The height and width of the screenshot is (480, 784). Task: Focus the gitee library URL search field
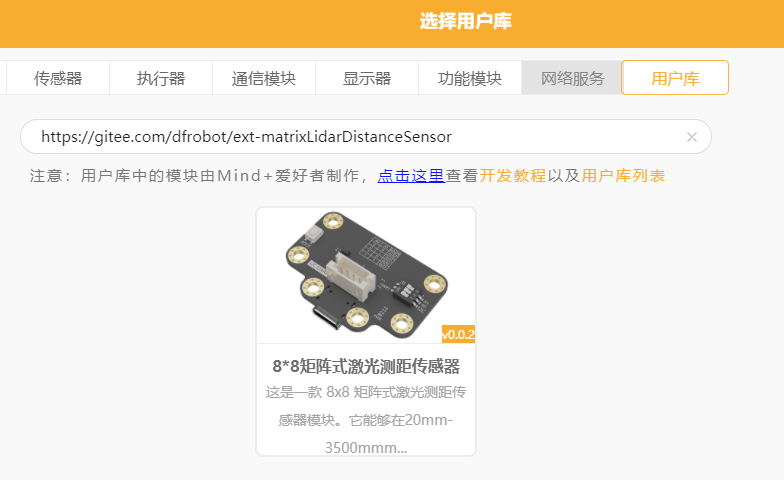[366, 136]
